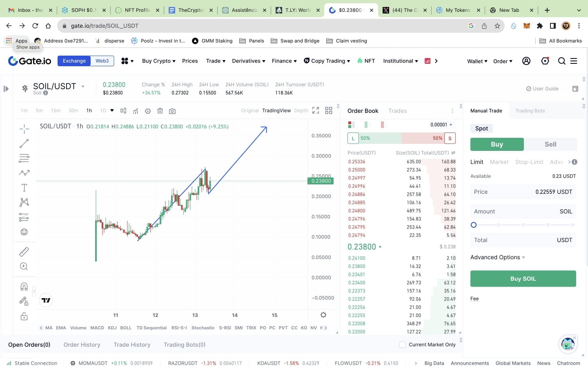Enable the magnet mode tool
This screenshot has height=368, width=588.
[24, 286]
